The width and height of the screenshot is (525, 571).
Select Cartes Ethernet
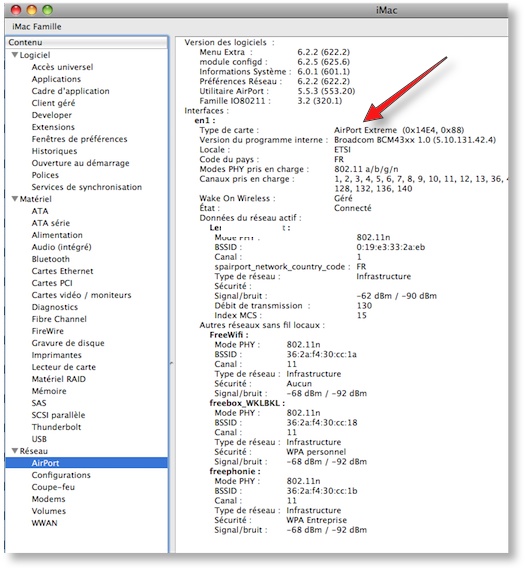62,271
